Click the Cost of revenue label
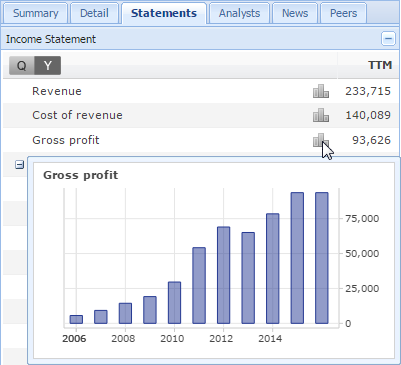Screen dimensions: 401x365 pos(77,115)
